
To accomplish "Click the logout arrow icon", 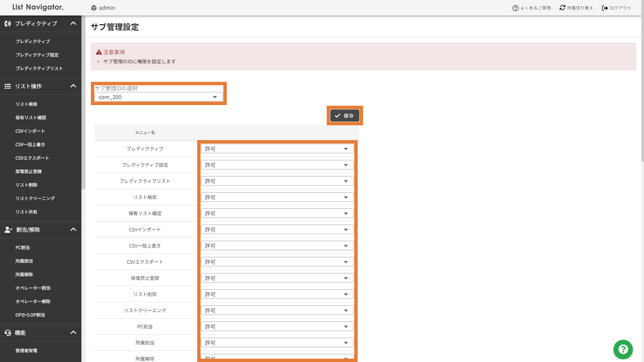I will (605, 8).
